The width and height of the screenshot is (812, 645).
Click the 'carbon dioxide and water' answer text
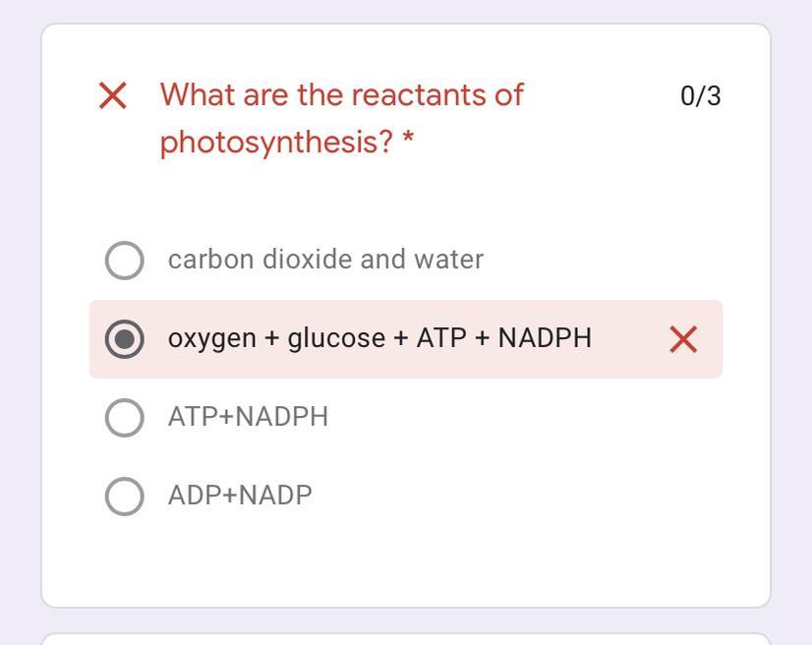click(325, 260)
